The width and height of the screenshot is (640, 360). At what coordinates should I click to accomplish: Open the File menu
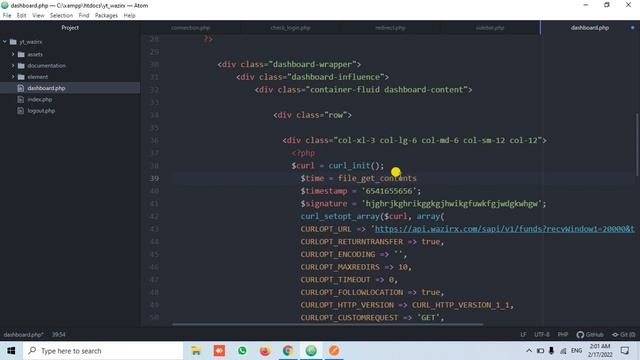click(x=7, y=16)
